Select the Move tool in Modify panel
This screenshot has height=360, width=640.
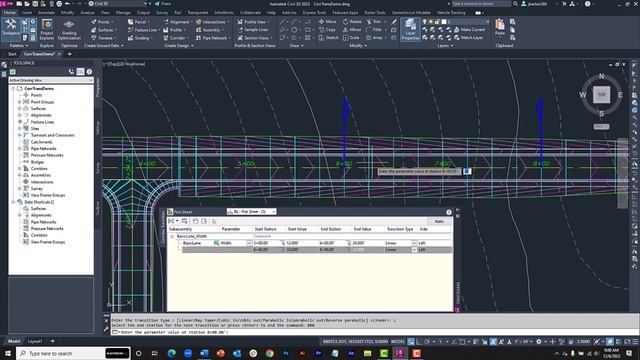click(327, 22)
